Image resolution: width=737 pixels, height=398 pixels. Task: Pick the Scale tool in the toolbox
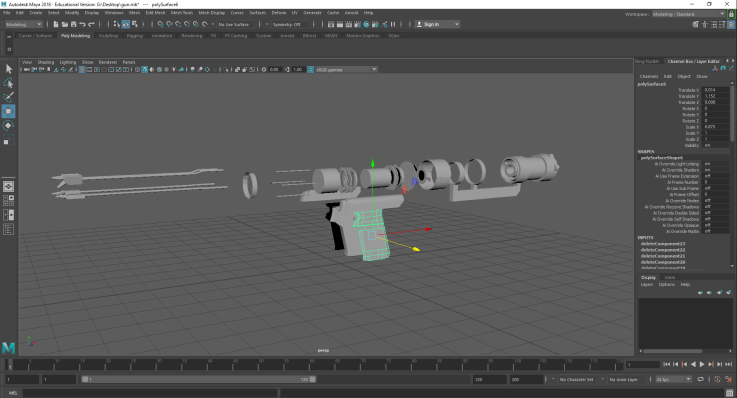(8, 140)
